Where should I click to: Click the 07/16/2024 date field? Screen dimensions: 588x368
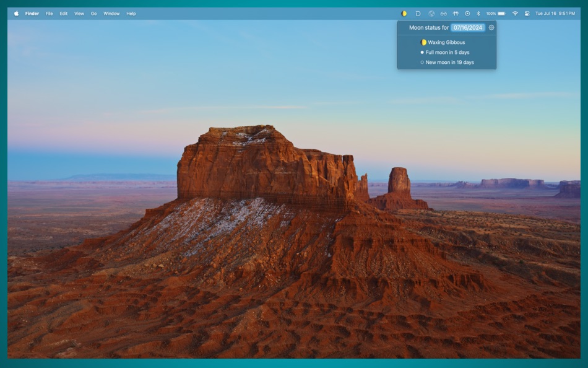[468, 28]
